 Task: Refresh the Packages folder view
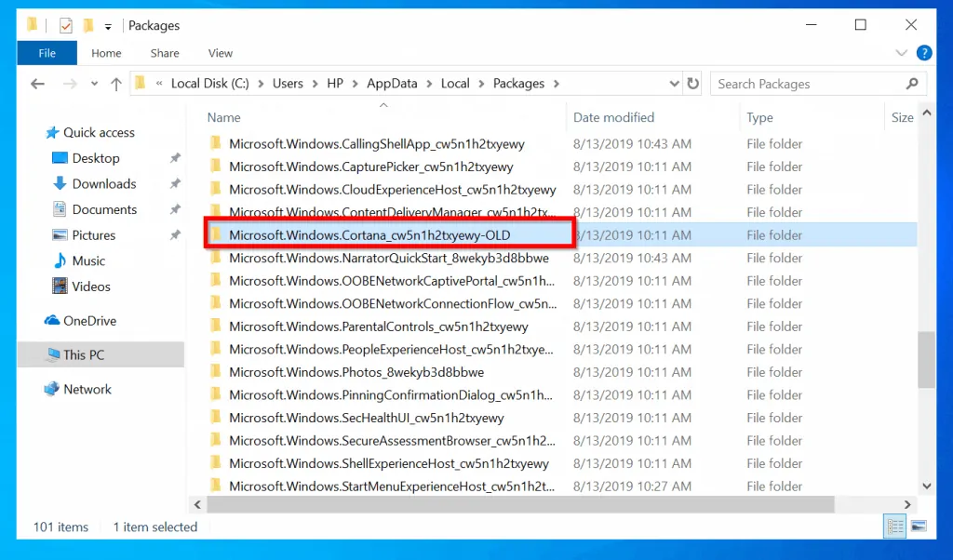coord(694,83)
